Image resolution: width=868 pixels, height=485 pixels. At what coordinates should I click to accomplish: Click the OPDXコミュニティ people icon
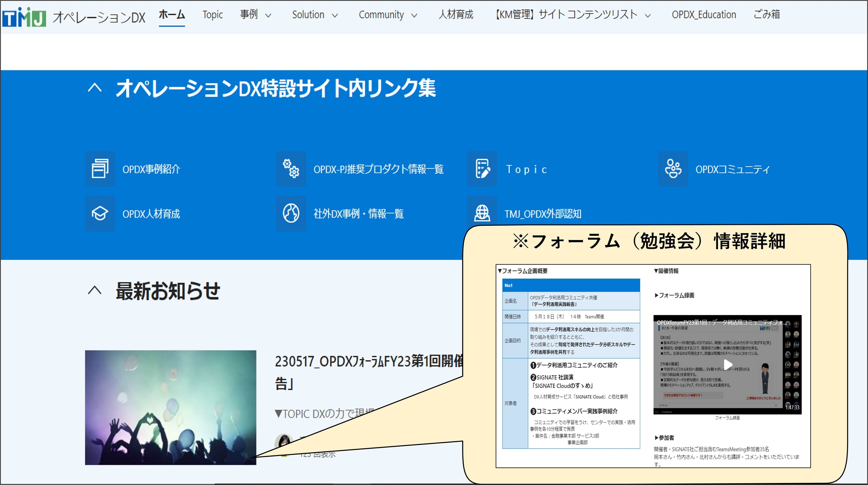[673, 169]
